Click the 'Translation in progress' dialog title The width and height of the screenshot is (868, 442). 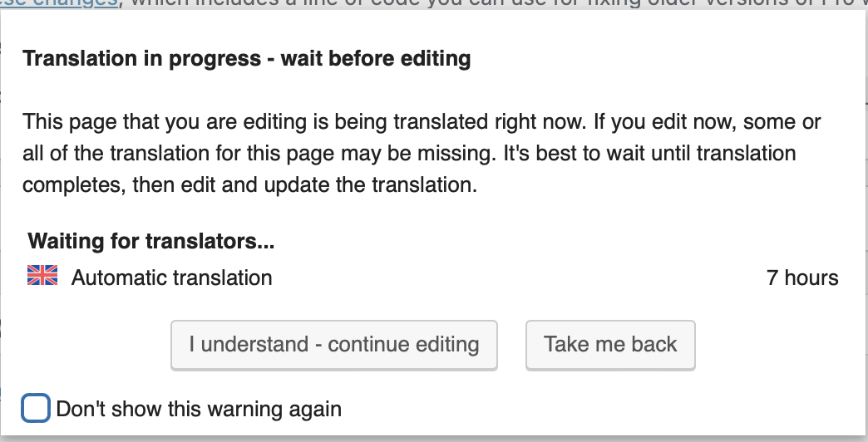pyautogui.click(x=246, y=59)
